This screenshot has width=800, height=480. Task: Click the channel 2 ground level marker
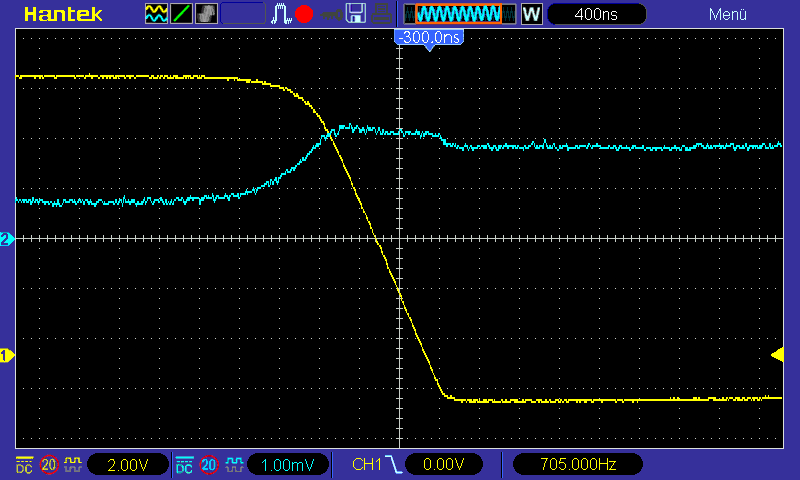(x=7, y=239)
